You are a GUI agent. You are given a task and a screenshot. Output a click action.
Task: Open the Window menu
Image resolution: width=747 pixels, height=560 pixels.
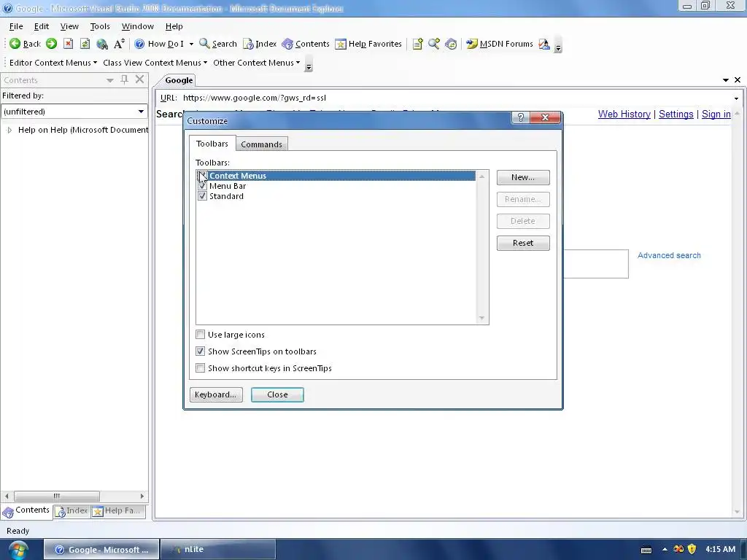pyautogui.click(x=138, y=26)
